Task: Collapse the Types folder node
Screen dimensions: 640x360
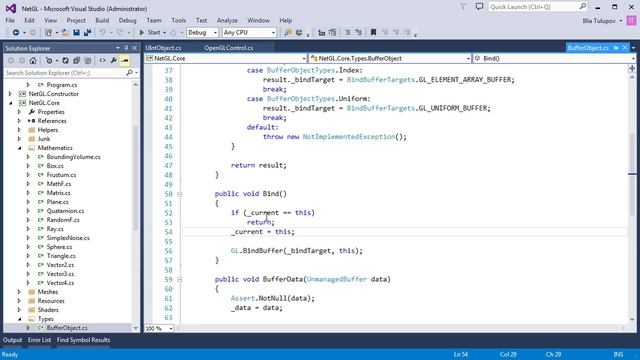Action: (20, 319)
